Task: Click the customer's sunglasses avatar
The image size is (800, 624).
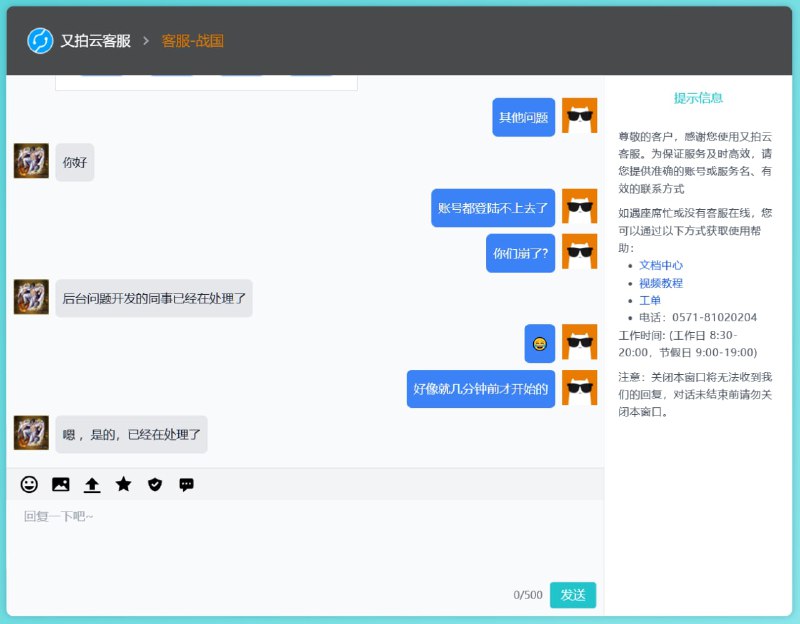Action: (x=579, y=117)
